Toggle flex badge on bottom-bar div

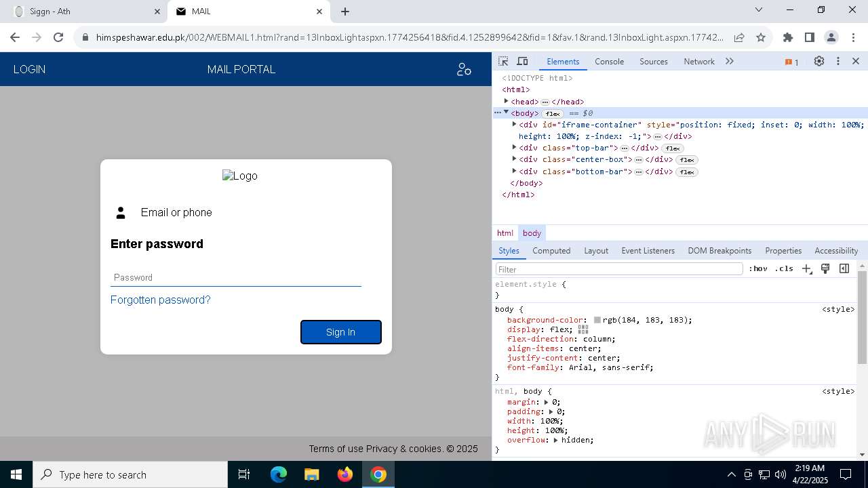pos(687,172)
